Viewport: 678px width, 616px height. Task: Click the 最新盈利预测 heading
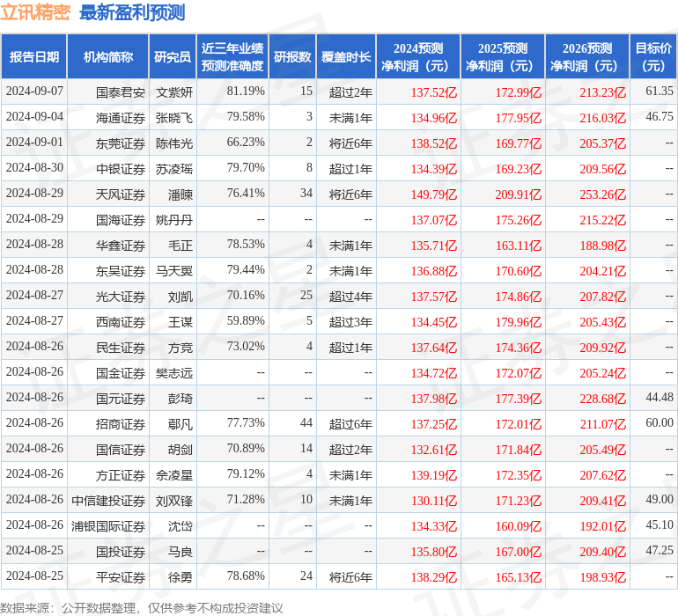click(x=132, y=12)
